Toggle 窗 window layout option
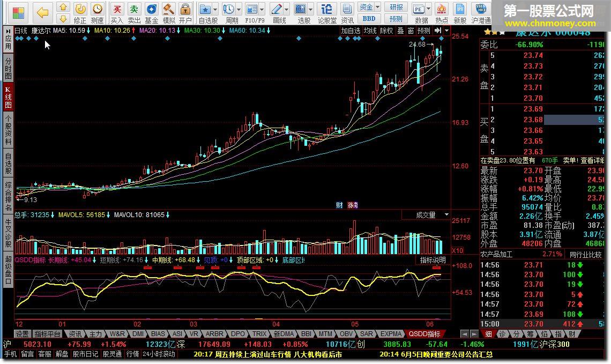 point(411,31)
